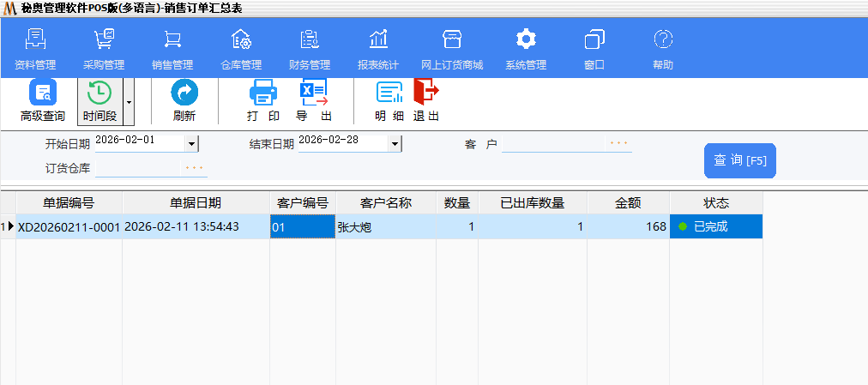This screenshot has height=385, width=868.
Task: Refresh the list with 刷新 icon
Action: (184, 100)
